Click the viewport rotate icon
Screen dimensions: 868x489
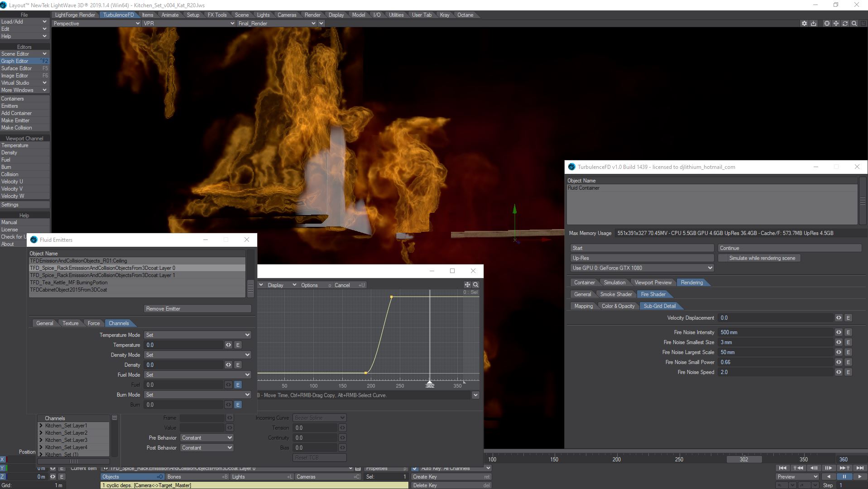coord(845,24)
